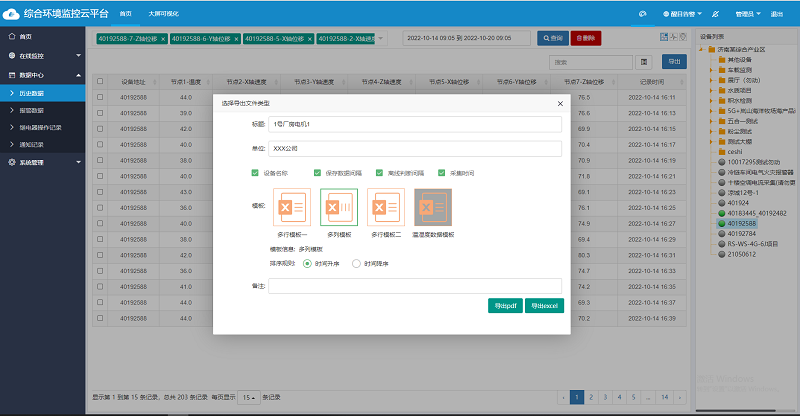Expand the 在线监控 sidebar menu
This screenshot has height=416, width=800.
coord(40,55)
